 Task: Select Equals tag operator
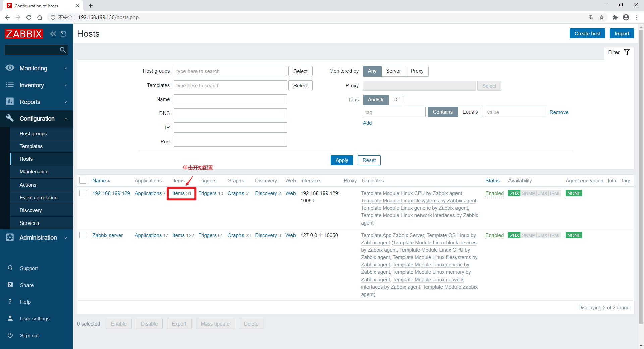pyautogui.click(x=470, y=112)
